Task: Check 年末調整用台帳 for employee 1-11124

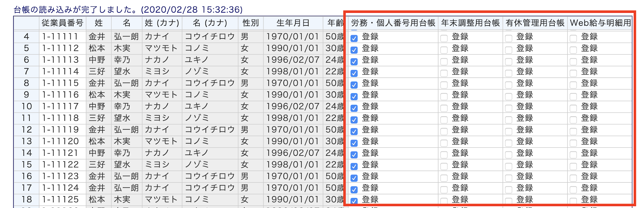Action: click(x=444, y=190)
